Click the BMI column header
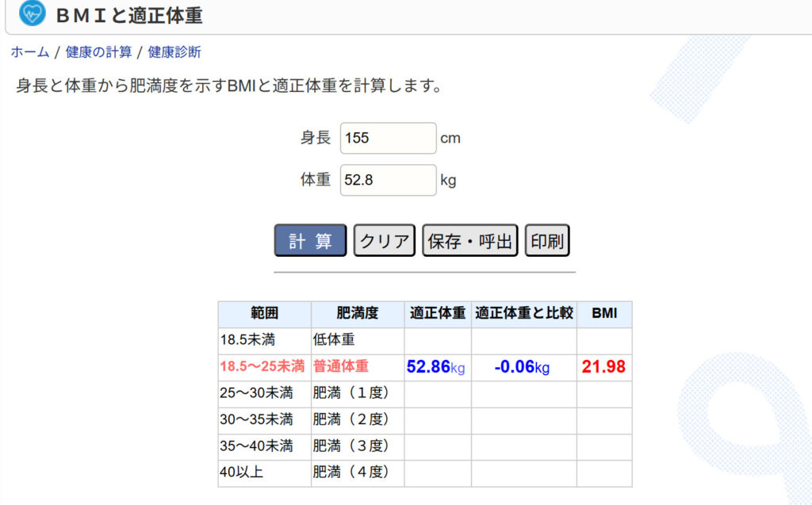The width and height of the screenshot is (812, 505). 603,314
